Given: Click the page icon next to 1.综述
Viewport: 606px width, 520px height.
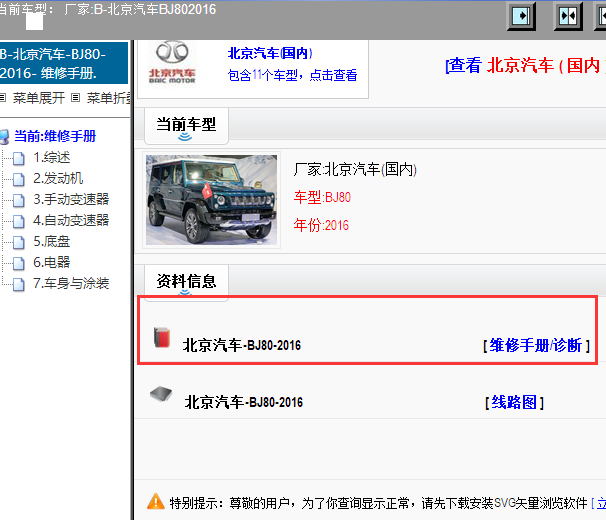Looking at the screenshot, I should pyautogui.click(x=19, y=158).
